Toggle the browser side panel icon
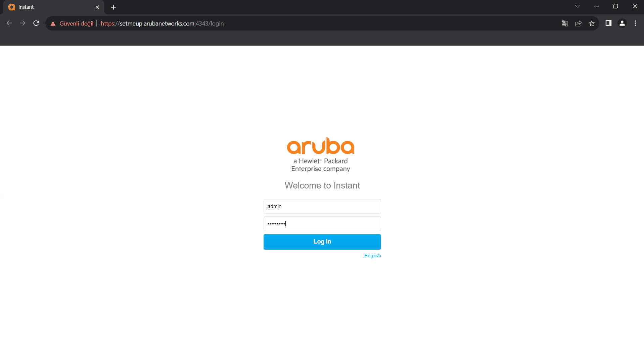644x340 pixels. (608, 23)
